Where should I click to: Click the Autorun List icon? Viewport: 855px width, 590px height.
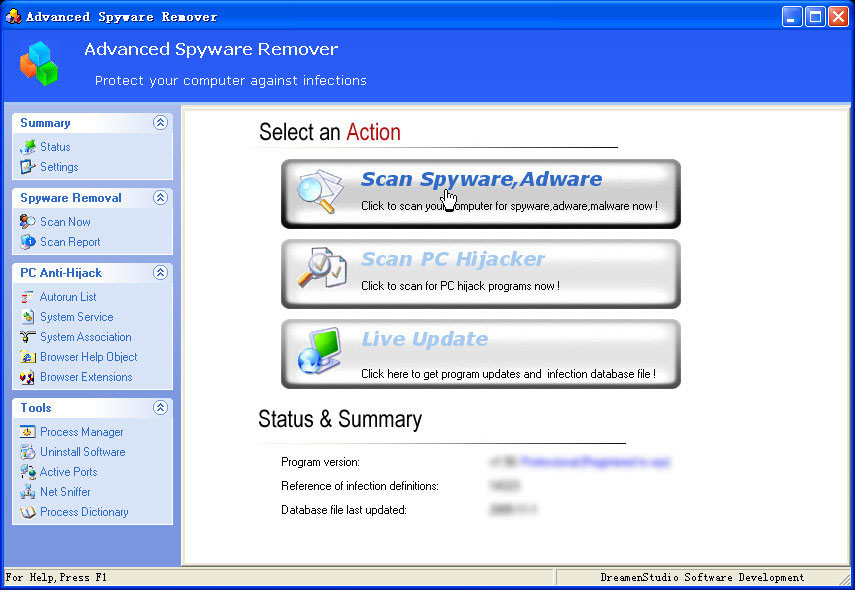(28, 297)
